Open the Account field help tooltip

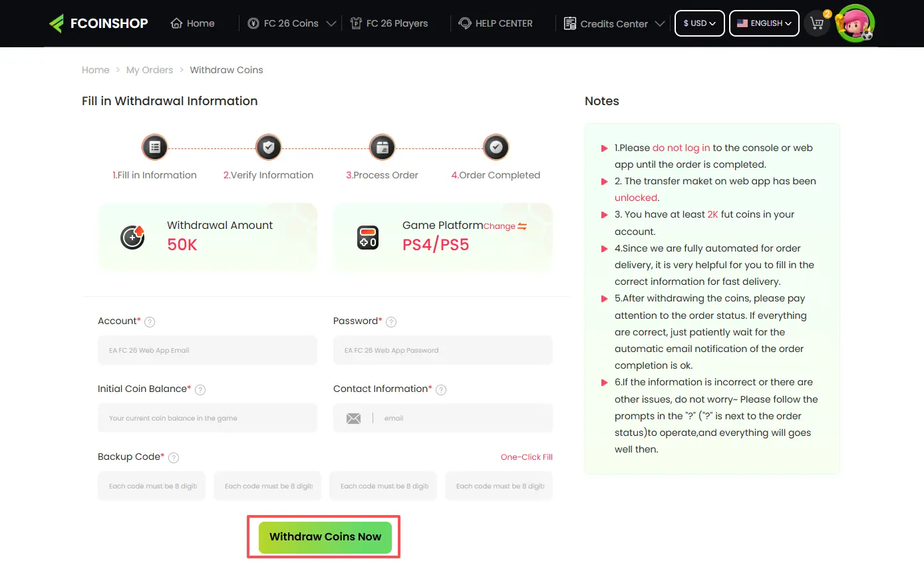(150, 321)
